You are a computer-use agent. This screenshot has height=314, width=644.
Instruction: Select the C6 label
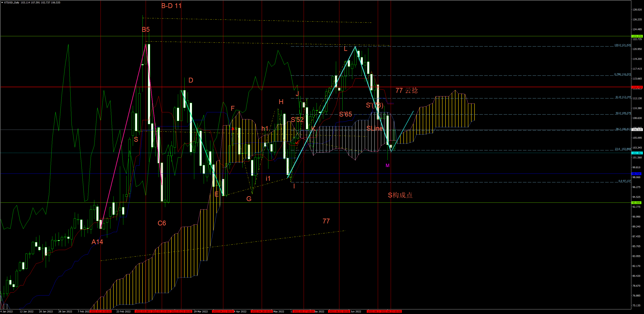pos(162,223)
